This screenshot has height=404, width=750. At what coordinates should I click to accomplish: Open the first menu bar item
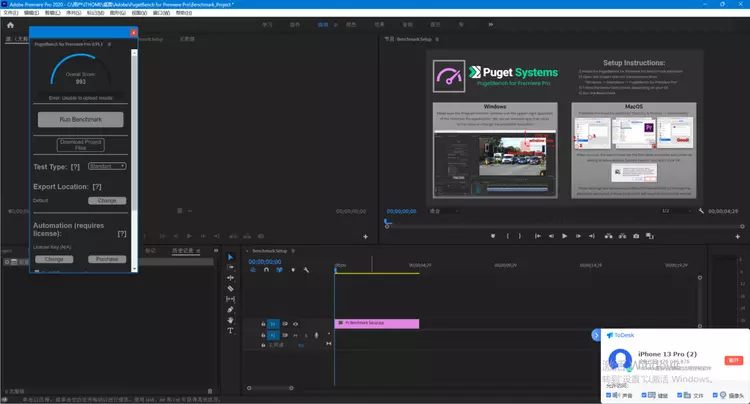(11, 13)
